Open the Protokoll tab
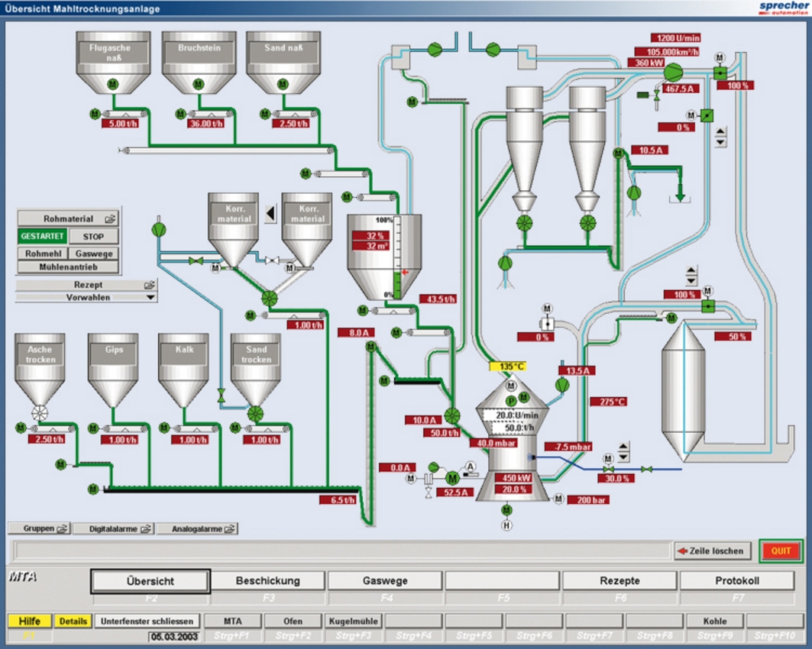The image size is (812, 649). (x=736, y=580)
